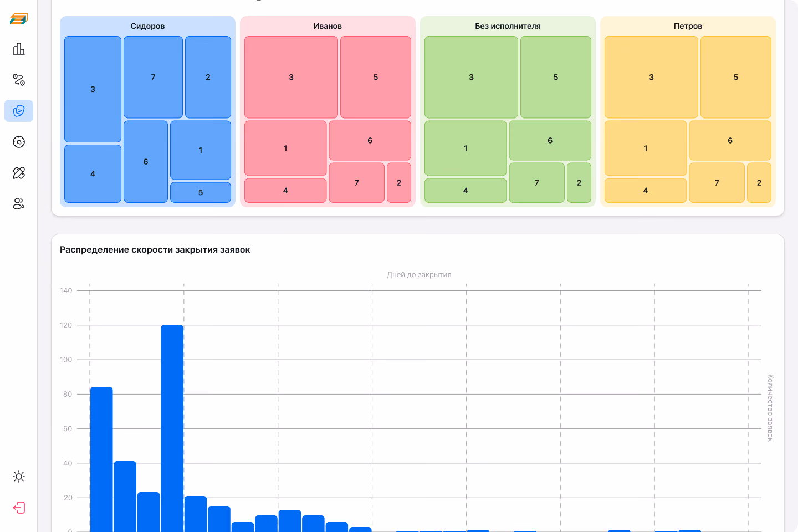Select Иванов treemap tile 2
Screen dimensions: 798x532
tap(399, 182)
